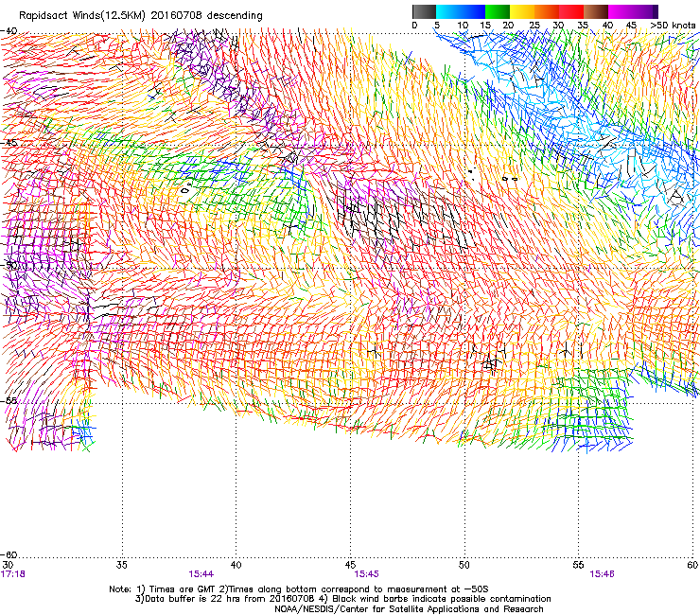Click the purple 45-50 knots legend swatch
This screenshot has width=700, height=615.
(x=645, y=11)
